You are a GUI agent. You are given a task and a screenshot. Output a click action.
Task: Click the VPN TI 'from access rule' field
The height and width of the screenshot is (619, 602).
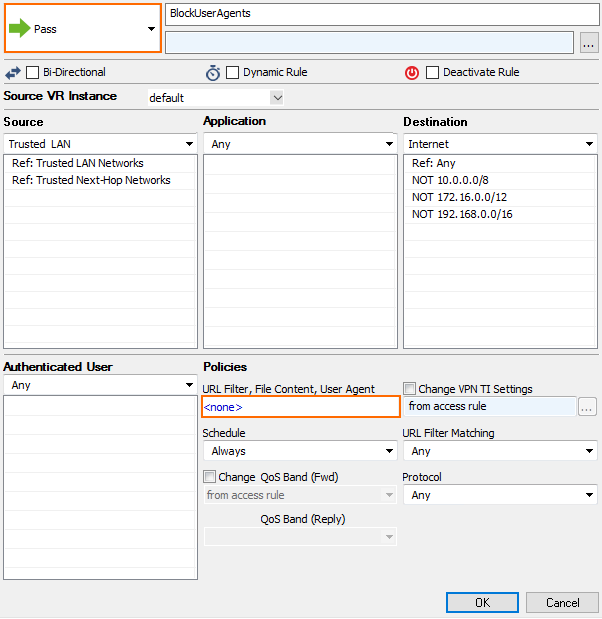490,406
